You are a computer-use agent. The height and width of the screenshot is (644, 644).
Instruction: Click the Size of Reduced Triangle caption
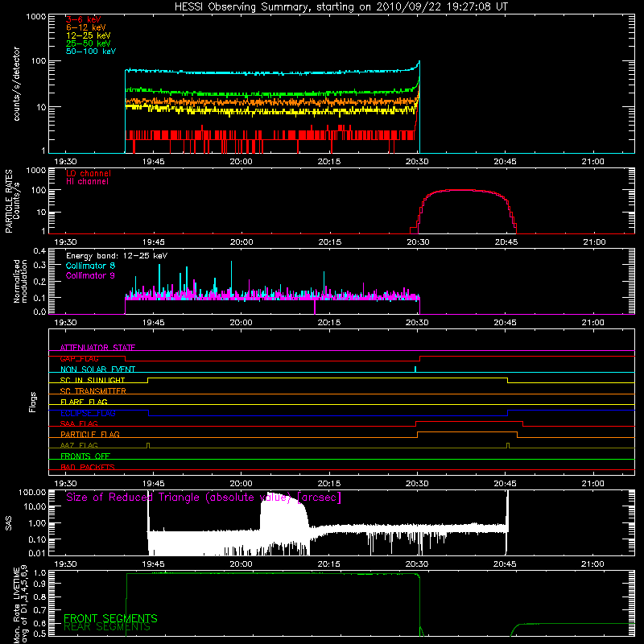204,497
